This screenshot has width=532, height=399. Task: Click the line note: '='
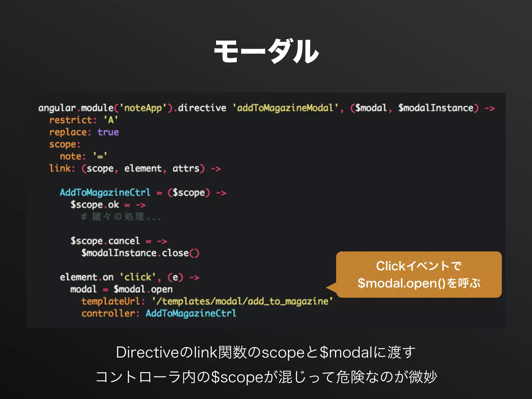[x=83, y=156]
